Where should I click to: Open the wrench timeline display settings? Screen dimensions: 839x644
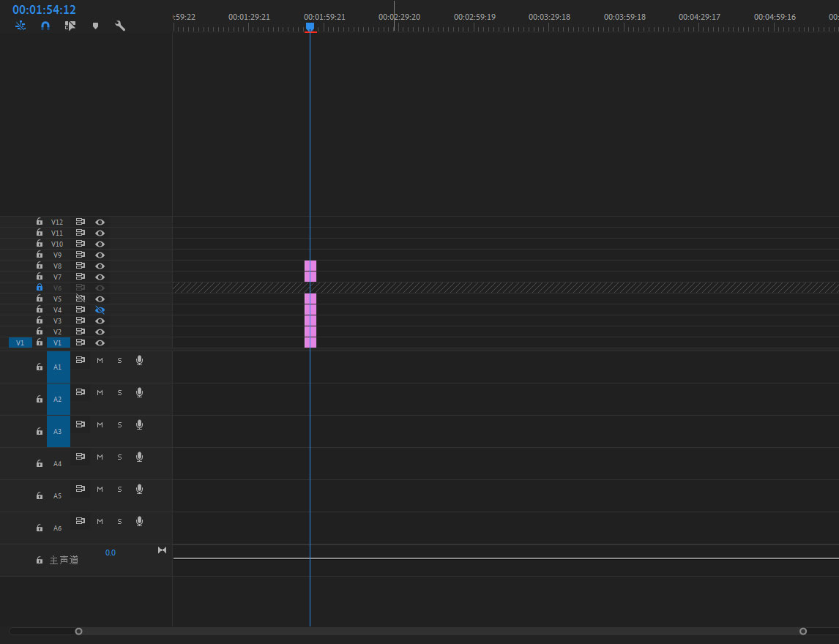click(120, 26)
